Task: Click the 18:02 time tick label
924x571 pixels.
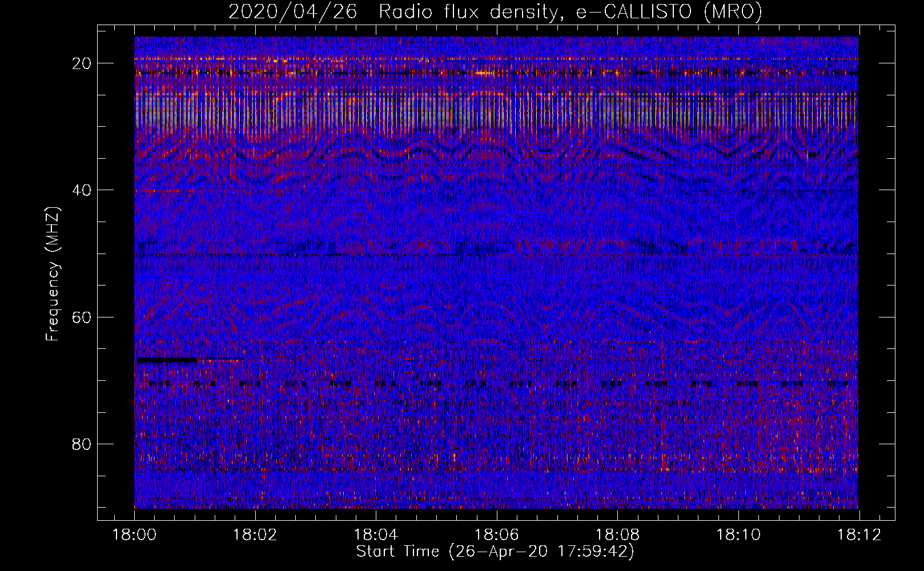Action: click(255, 535)
